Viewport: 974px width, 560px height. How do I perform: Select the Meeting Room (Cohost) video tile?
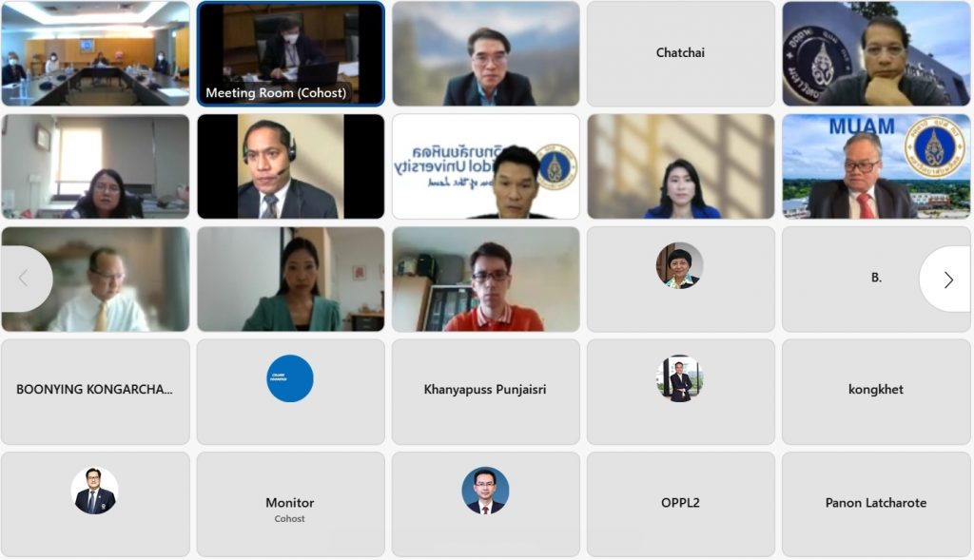290,53
